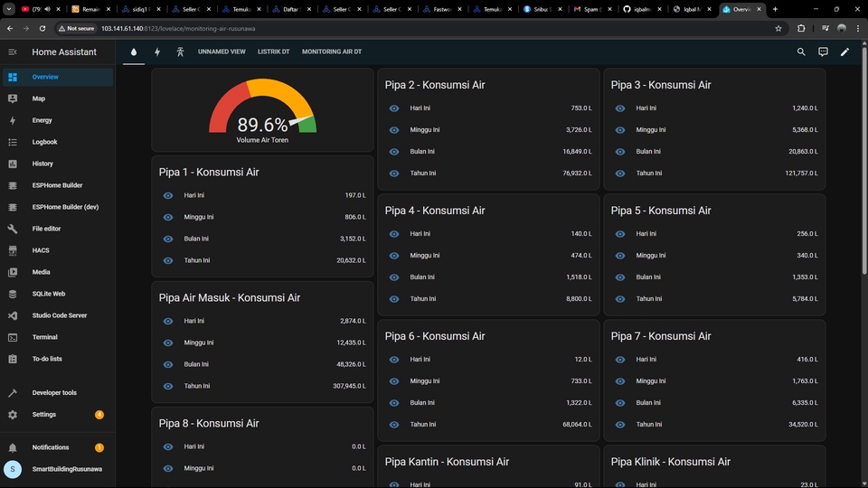Click eye icon for Pipa 3 Tahun Ini
868x488 pixels.
(x=620, y=174)
